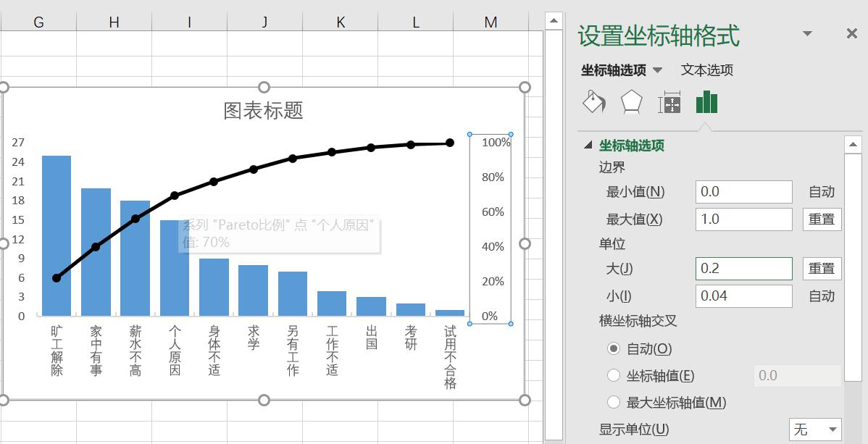
Task: Select the 旷工解除 bar
Action: click(x=57, y=236)
